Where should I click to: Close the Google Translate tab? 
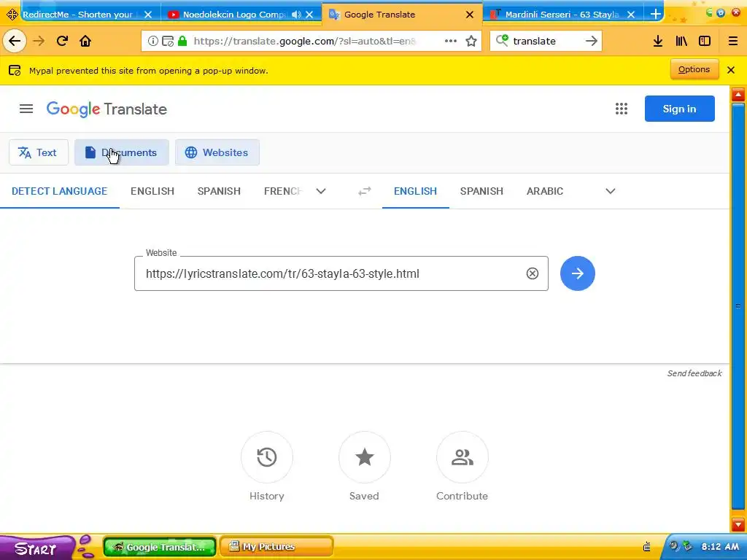coord(470,15)
